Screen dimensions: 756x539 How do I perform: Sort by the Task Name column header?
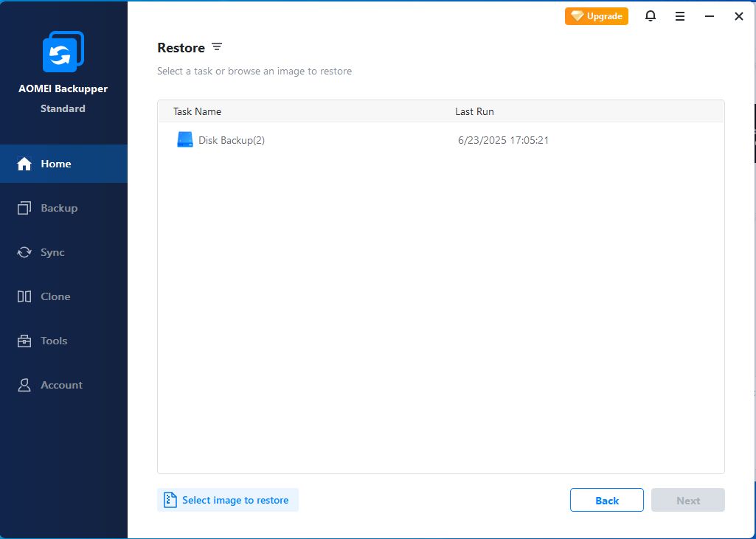click(x=197, y=111)
